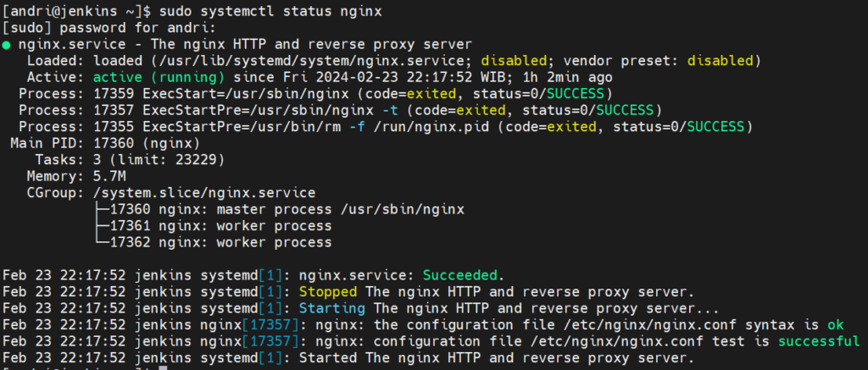Viewport: 868px width, 370px height.
Task: Click 'Main PID: 17360 (nginx)' line
Action: 105,143
